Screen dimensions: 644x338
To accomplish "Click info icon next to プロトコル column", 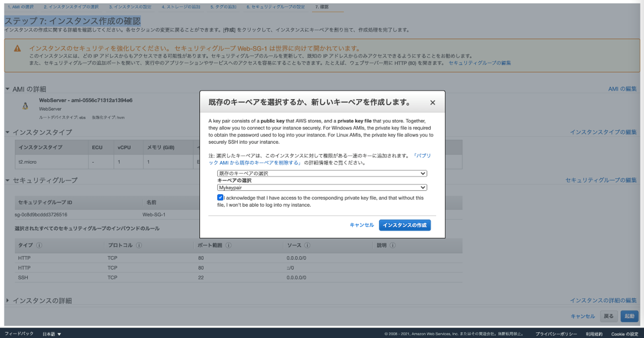I will coord(139,245).
